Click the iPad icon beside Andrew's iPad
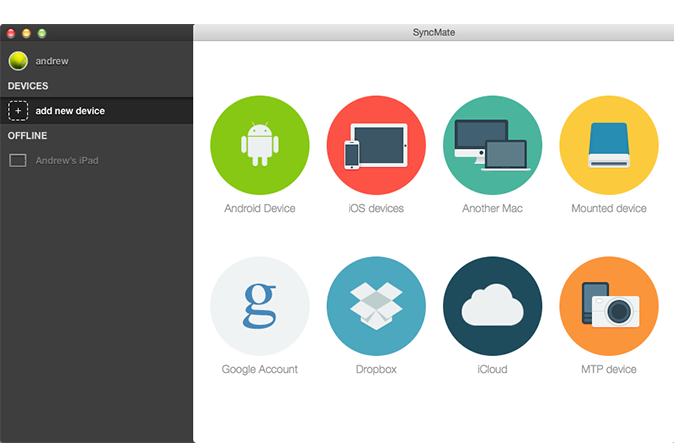 (x=18, y=161)
